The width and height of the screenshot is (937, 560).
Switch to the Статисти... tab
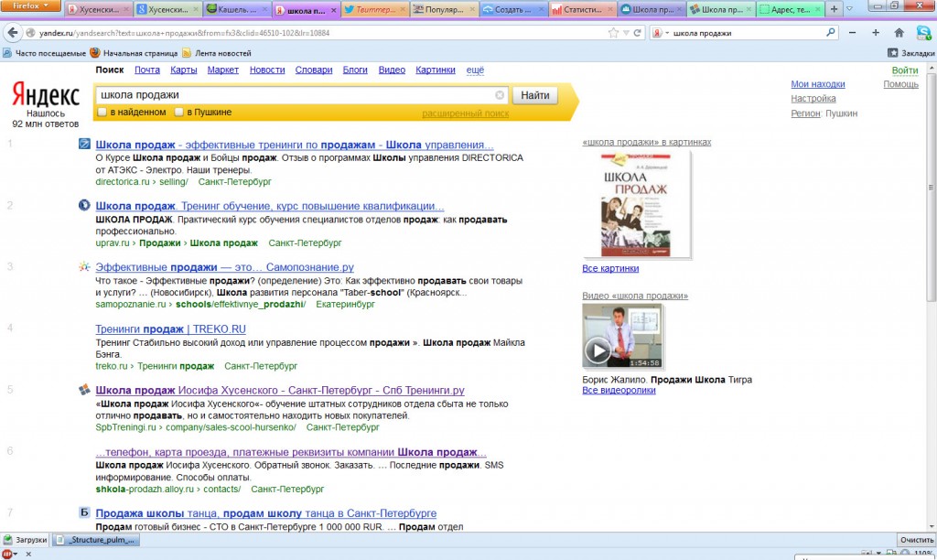coord(583,9)
